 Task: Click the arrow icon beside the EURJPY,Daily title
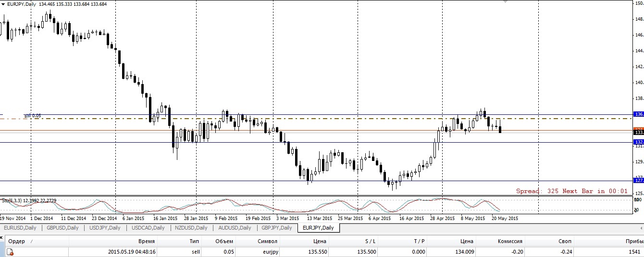(4, 4)
